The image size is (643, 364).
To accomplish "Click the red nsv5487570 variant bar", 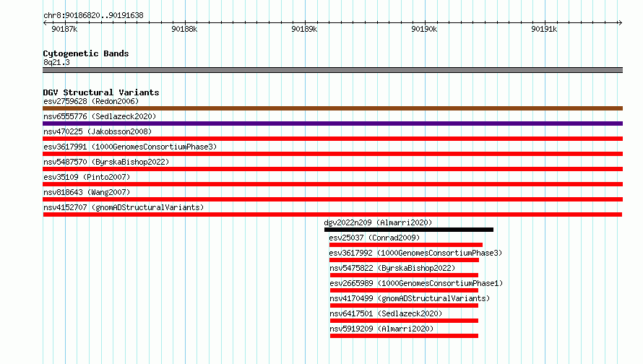I will pos(332,169).
